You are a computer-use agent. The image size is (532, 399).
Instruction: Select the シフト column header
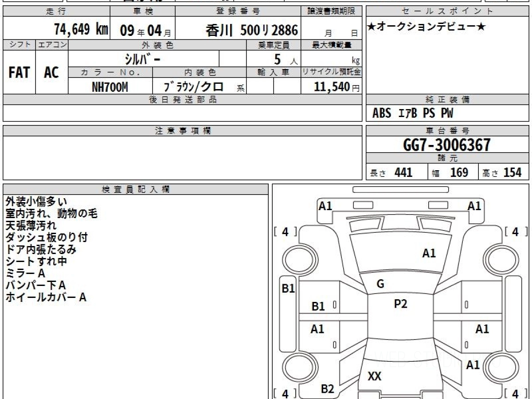tap(19, 45)
